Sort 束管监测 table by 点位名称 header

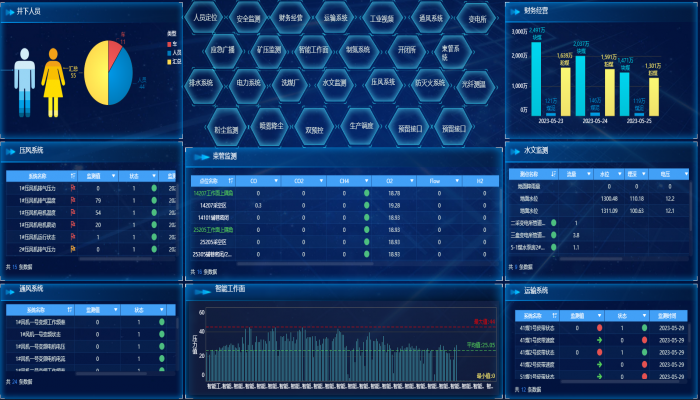click(x=210, y=180)
